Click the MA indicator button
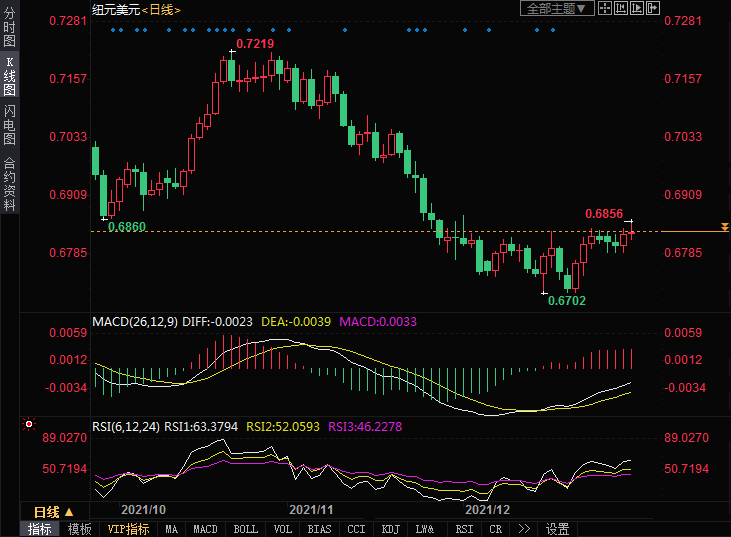Image resolution: width=731 pixels, height=537 pixels. (x=172, y=529)
